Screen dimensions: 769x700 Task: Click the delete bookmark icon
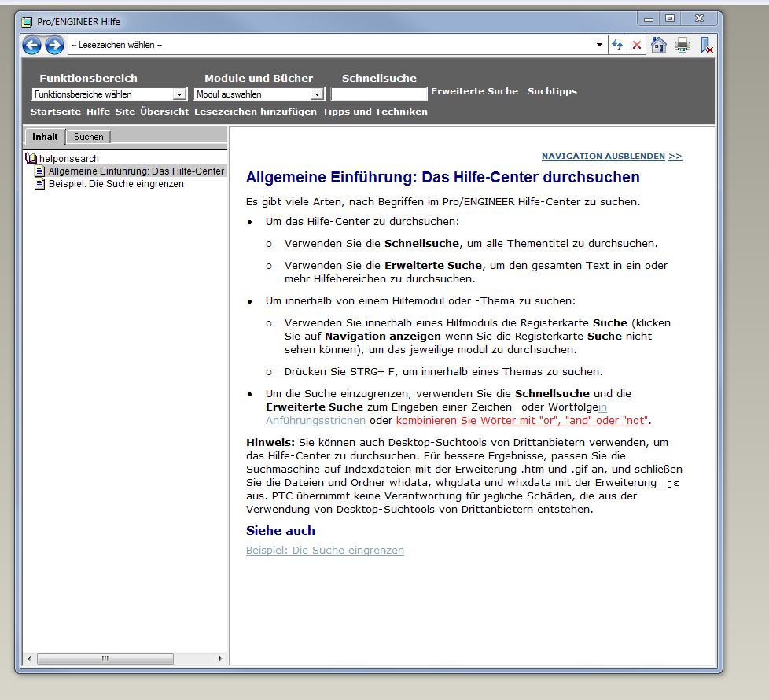click(706, 45)
